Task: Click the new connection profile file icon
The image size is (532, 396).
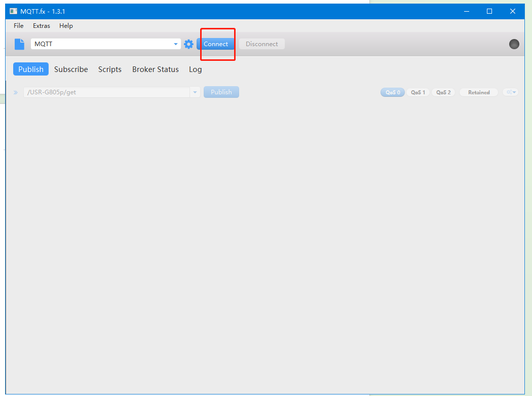Action: click(x=19, y=44)
